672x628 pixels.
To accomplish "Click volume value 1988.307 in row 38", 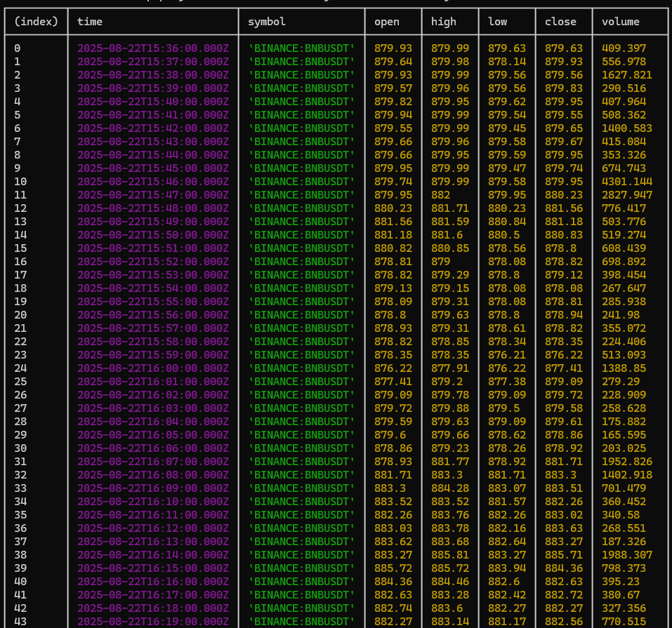I will tap(627, 555).
